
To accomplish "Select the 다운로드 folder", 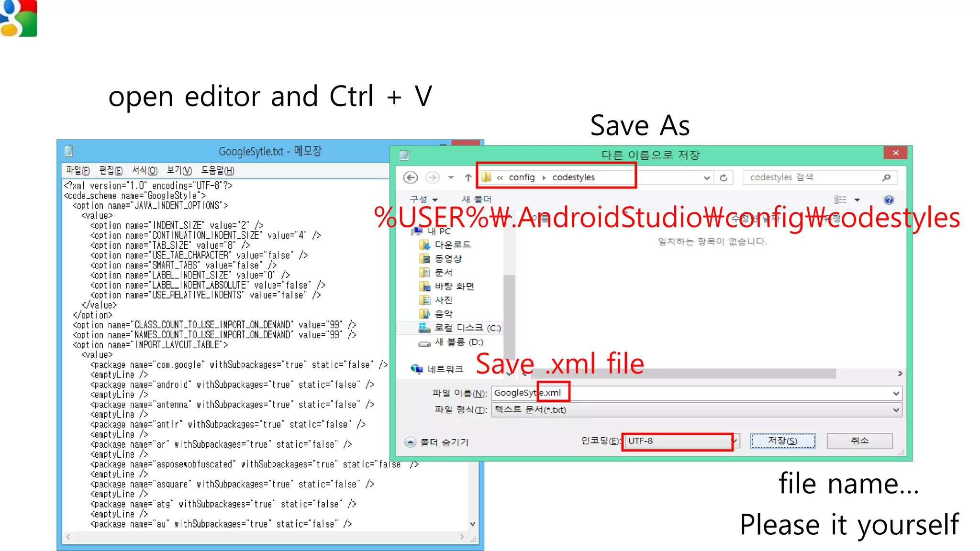I will pos(445,245).
